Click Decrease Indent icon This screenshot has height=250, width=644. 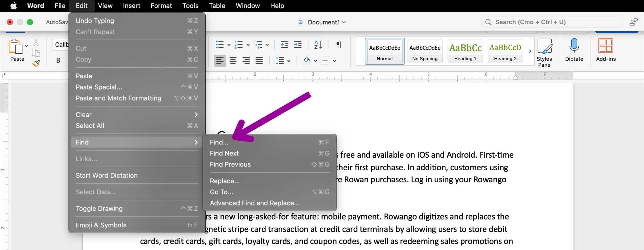[285, 45]
